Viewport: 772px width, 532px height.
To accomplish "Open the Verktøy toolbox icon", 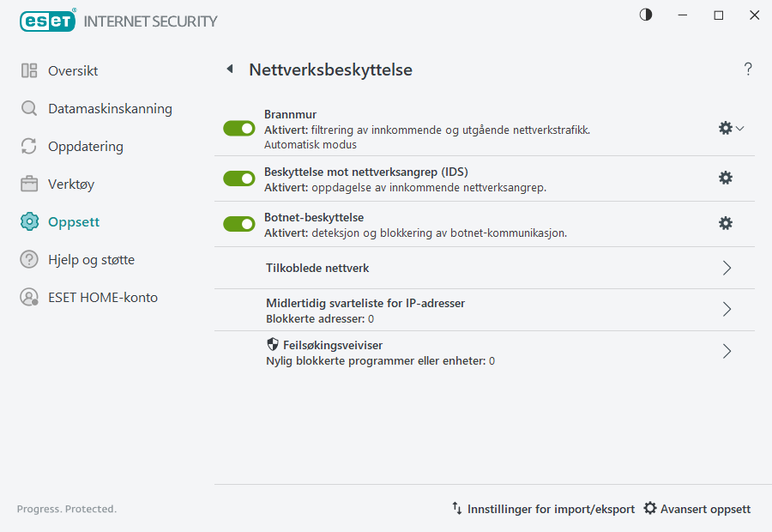I will pos(28,184).
